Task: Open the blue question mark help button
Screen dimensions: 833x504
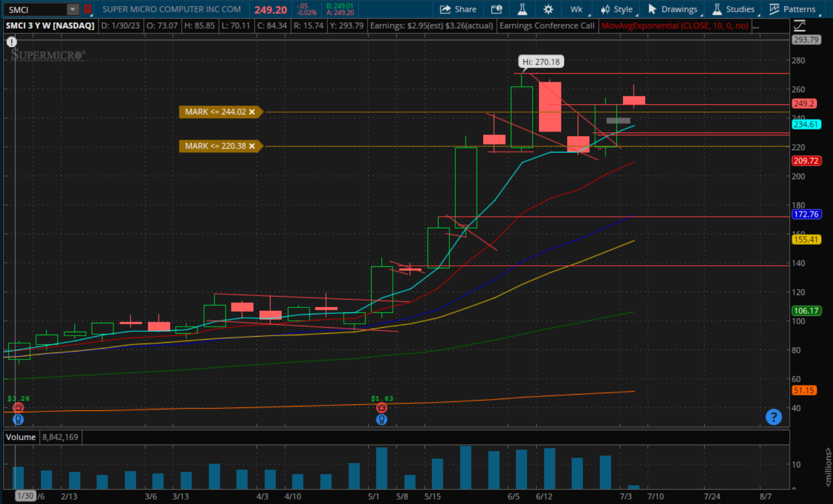Action: point(774,417)
